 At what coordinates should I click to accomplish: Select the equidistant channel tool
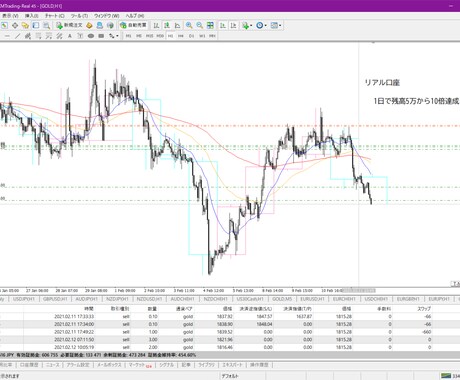point(28,36)
